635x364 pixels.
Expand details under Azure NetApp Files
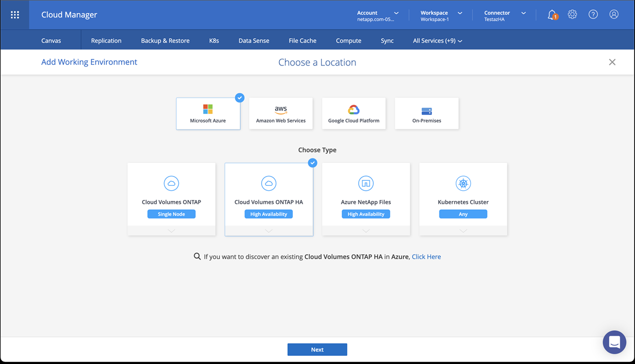366,230
